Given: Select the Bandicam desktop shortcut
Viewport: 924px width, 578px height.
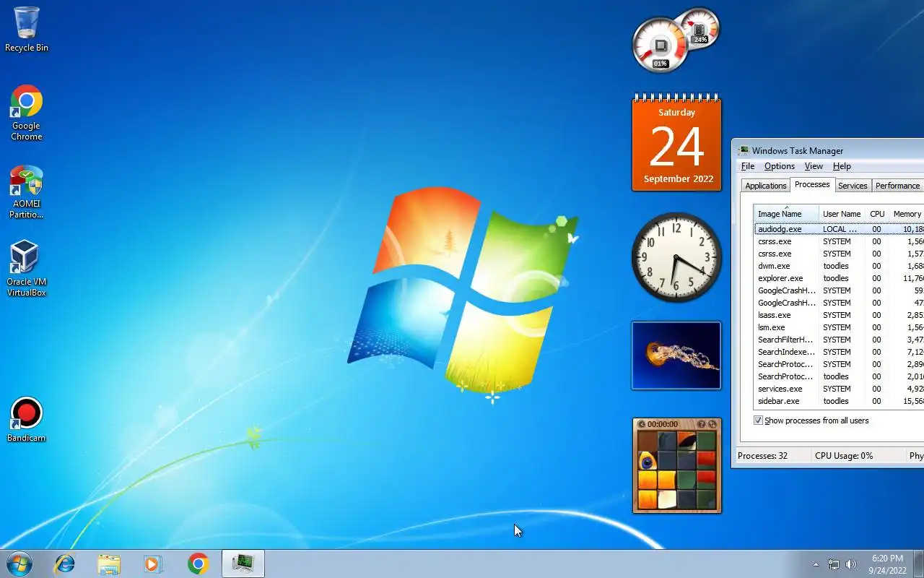Looking at the screenshot, I should pyautogui.click(x=27, y=419).
